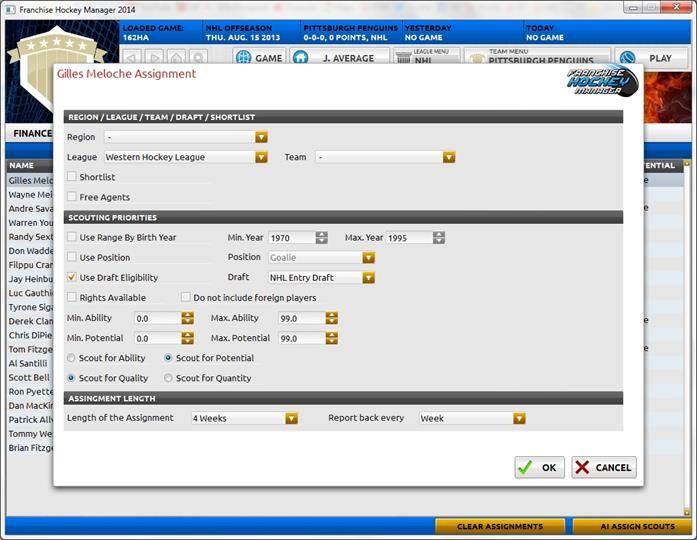The height and width of the screenshot is (540, 697).
Task: Select scout Luc Gauthi in list
Action: (x=30, y=293)
